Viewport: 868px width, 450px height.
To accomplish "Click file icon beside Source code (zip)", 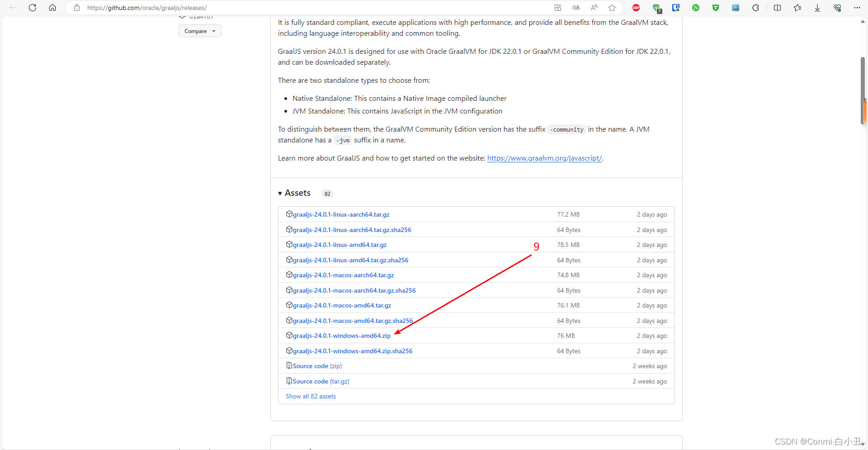I will pyautogui.click(x=289, y=365).
